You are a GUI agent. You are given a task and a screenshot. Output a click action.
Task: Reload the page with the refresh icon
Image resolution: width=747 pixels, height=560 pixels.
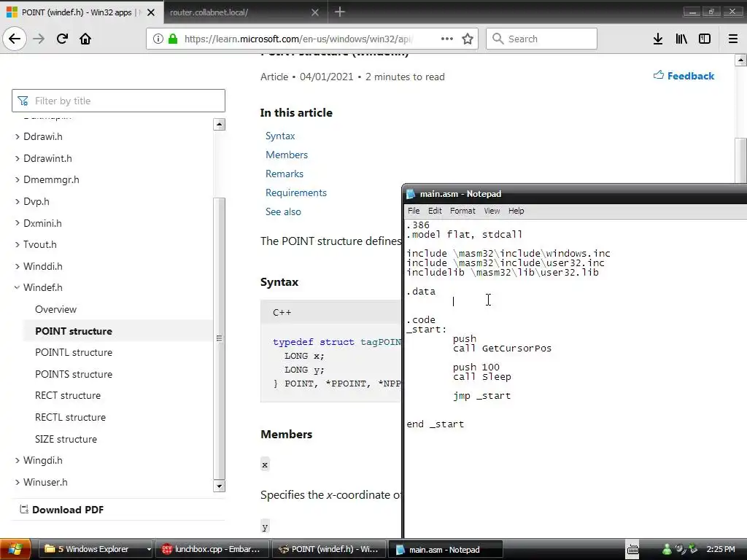point(62,39)
